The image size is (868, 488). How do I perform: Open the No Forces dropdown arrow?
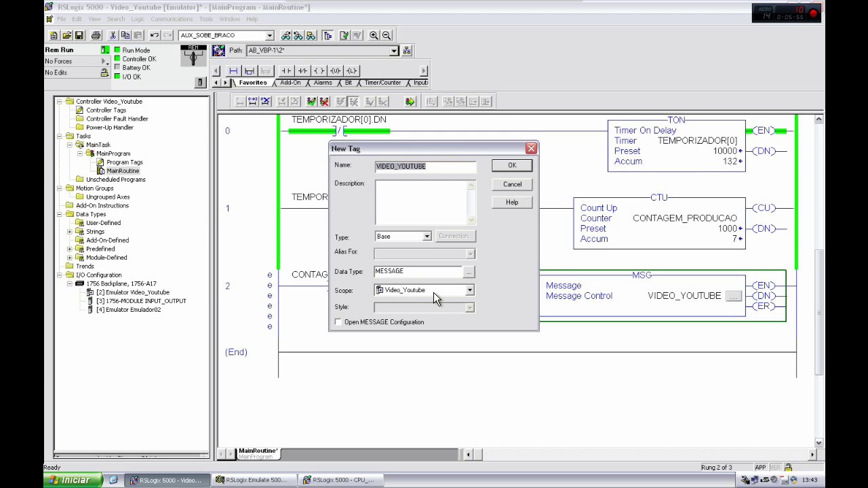coord(104,62)
